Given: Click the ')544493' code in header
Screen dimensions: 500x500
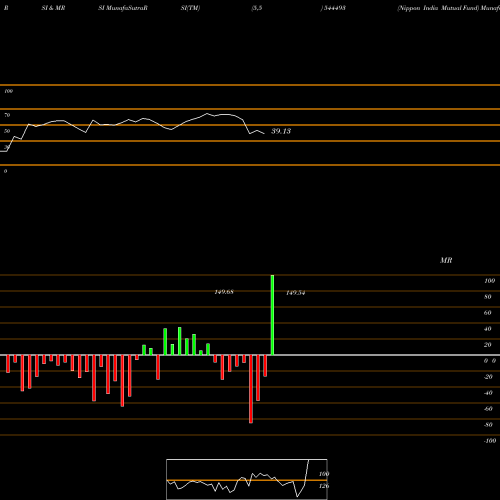Looking at the screenshot, I should pos(333,8).
